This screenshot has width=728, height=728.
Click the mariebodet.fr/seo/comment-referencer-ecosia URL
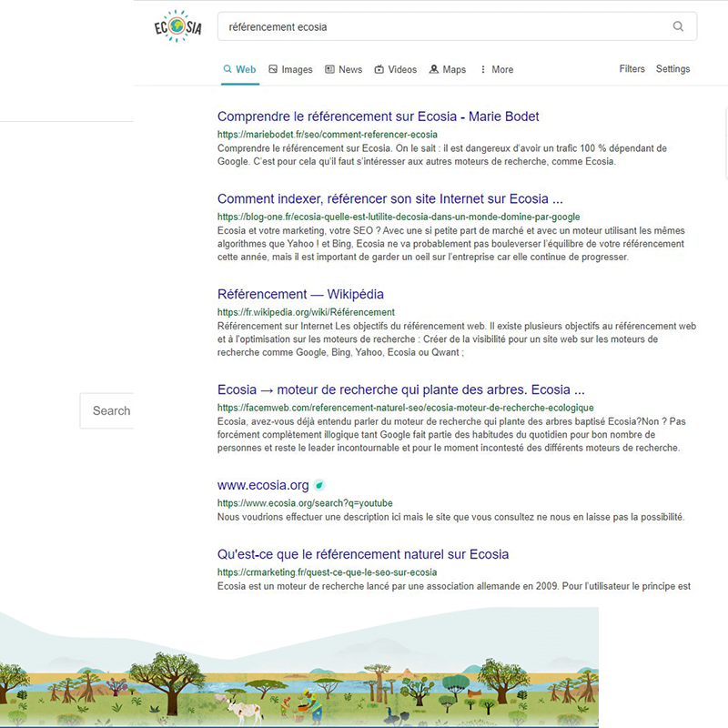point(328,135)
